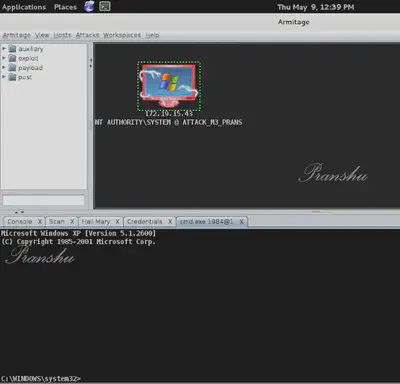Open the Workspaces menu
The width and height of the screenshot is (400, 384).
(x=122, y=35)
